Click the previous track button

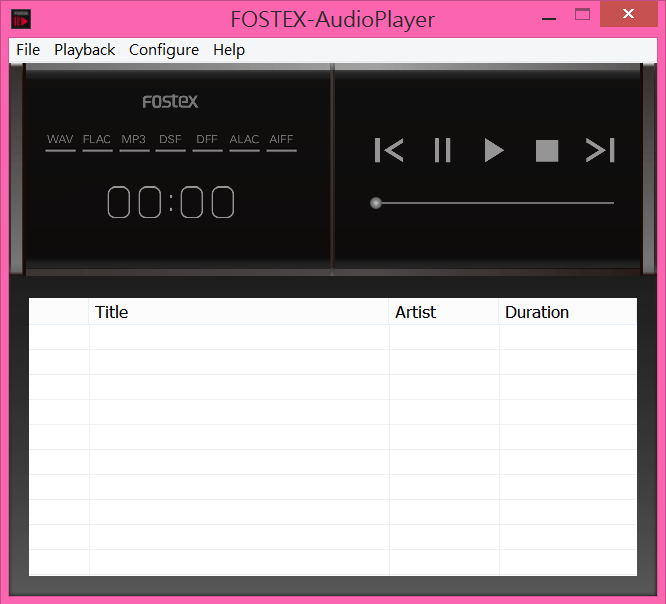click(x=389, y=150)
